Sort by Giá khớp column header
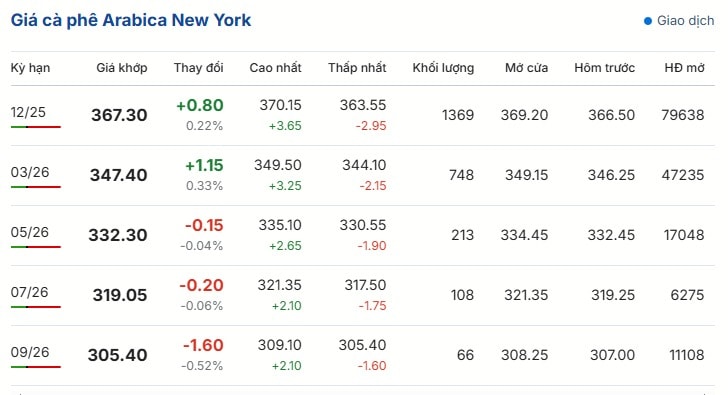This screenshot has width=728, height=395. coord(122,68)
